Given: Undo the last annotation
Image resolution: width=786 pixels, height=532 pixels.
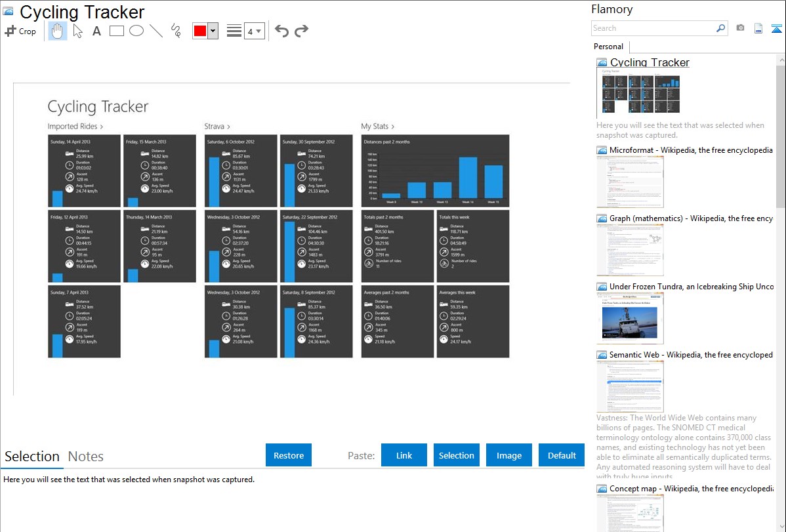Looking at the screenshot, I should (281, 31).
